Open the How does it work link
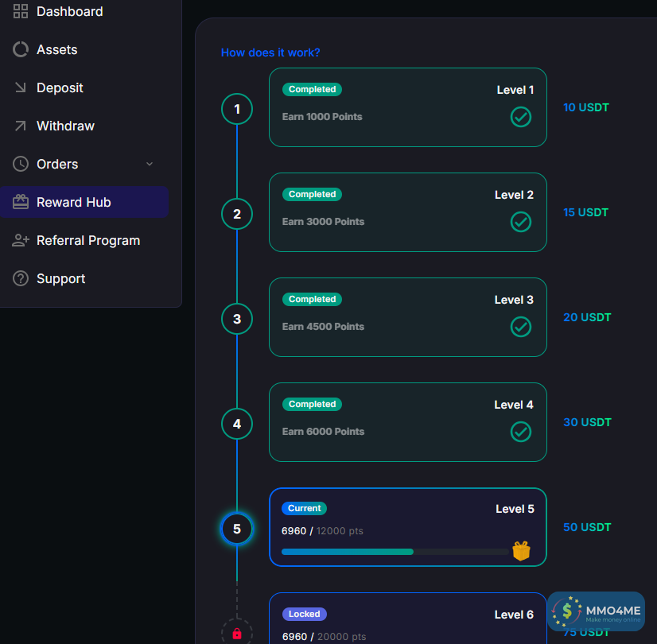Screen dimensions: 657x644 click(270, 52)
